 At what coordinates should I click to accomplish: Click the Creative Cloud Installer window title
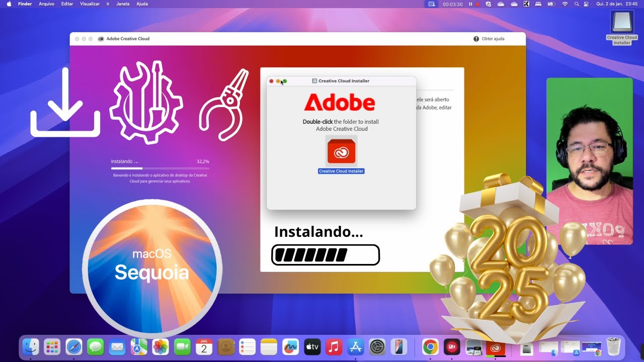tap(344, 81)
